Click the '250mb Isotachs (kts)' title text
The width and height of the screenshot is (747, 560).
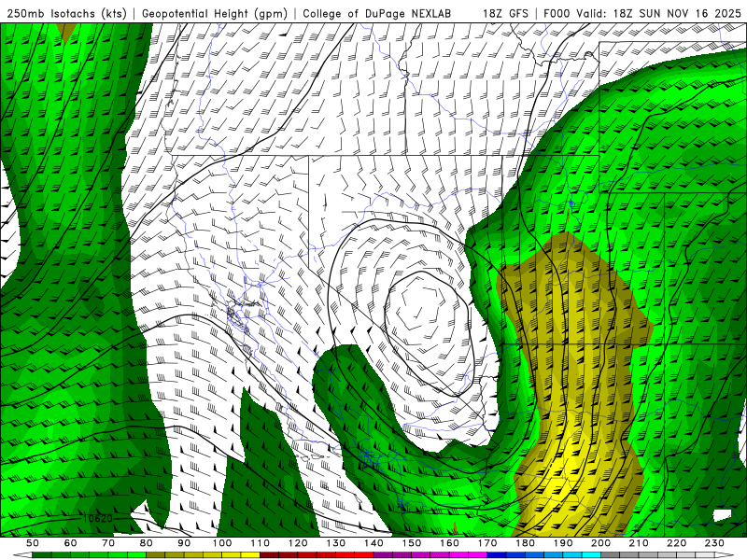point(66,13)
